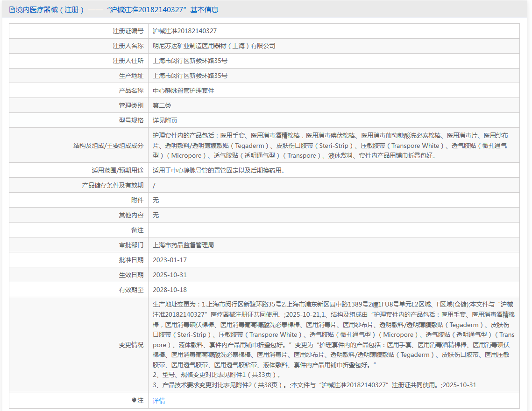Click the 注册人名称 label
Viewport: 532px width, 411px height.
coord(128,46)
